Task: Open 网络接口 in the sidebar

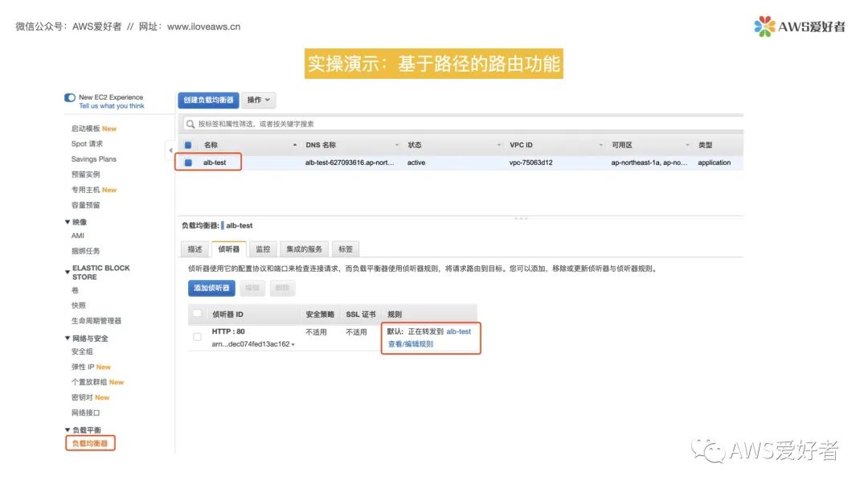Action: pos(86,413)
